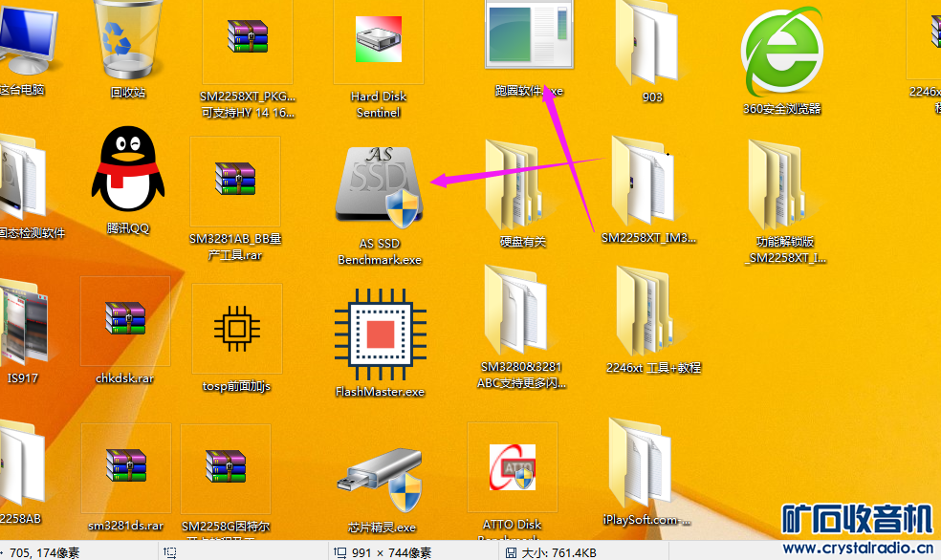941x560 pixels.
Task: Open the 回收站 recycle bin
Action: coord(128,39)
